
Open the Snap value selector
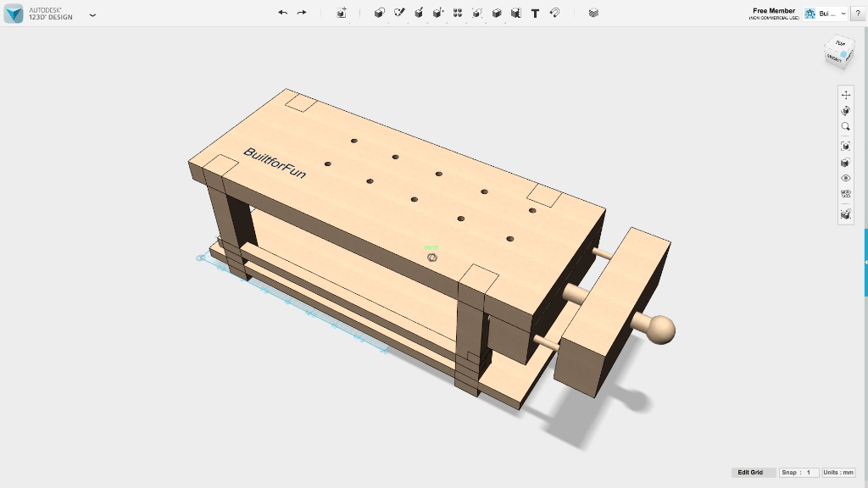click(798, 473)
